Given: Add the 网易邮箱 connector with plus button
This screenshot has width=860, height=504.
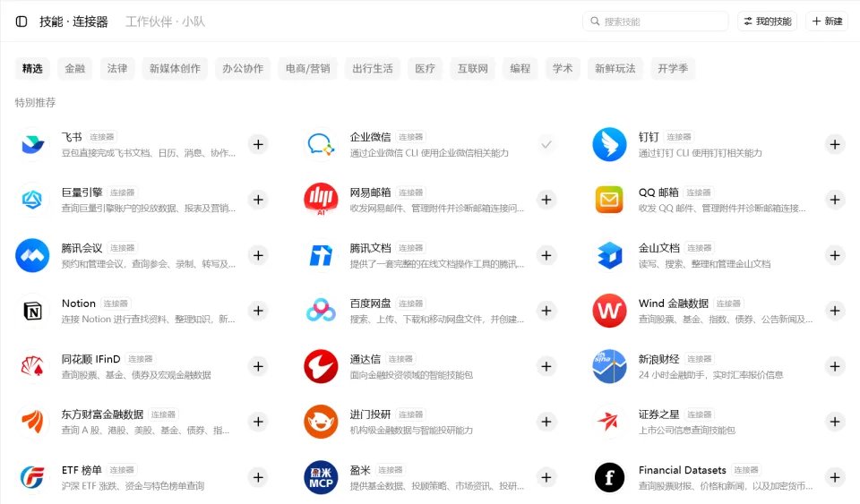Looking at the screenshot, I should coord(546,200).
